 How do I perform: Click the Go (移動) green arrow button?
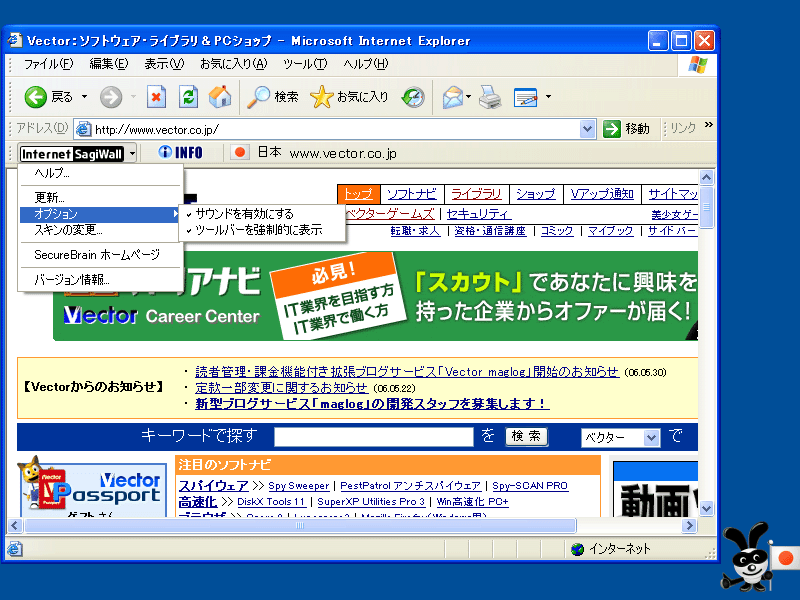[x=626, y=129]
